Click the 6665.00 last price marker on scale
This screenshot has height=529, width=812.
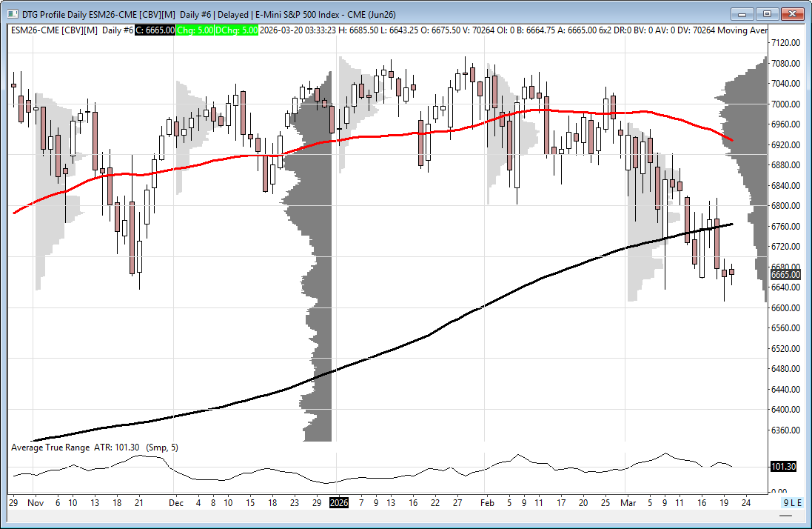coord(785,275)
